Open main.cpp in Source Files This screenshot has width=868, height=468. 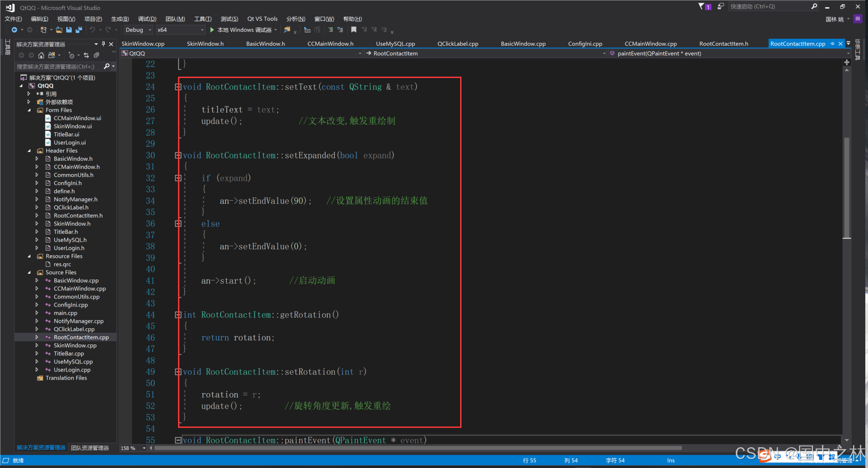pyautogui.click(x=65, y=313)
